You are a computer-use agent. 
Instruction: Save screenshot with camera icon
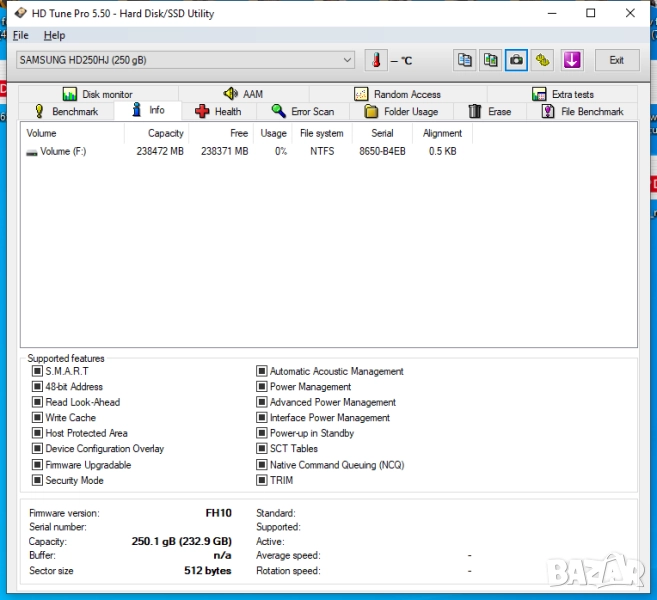point(516,60)
